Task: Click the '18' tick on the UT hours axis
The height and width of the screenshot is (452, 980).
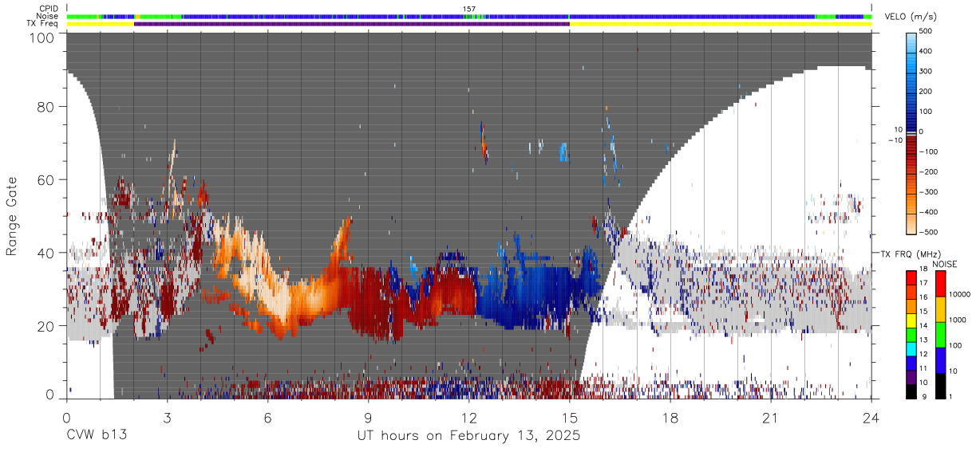Action: (670, 419)
